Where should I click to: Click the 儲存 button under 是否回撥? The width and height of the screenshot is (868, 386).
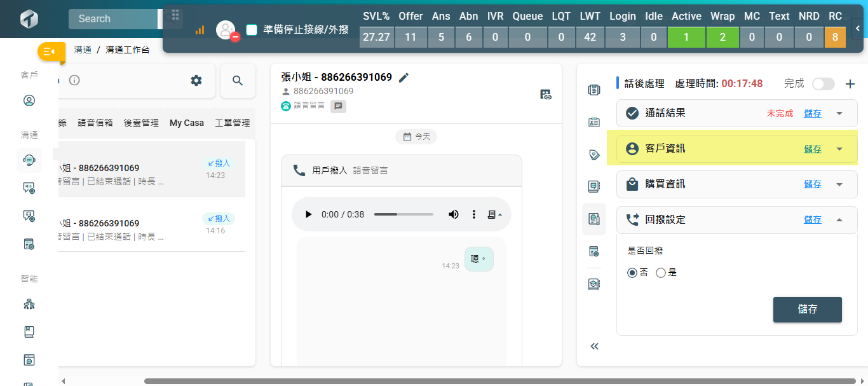807,310
